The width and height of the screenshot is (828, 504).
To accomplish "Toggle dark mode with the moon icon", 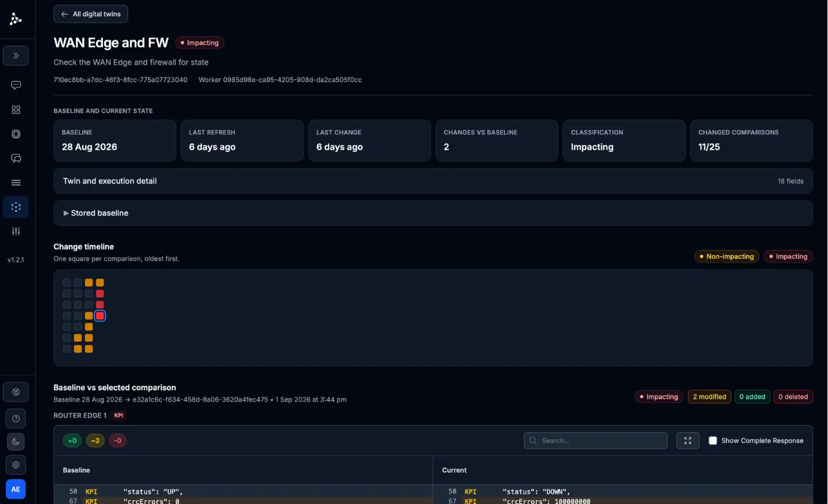I will point(16,441).
